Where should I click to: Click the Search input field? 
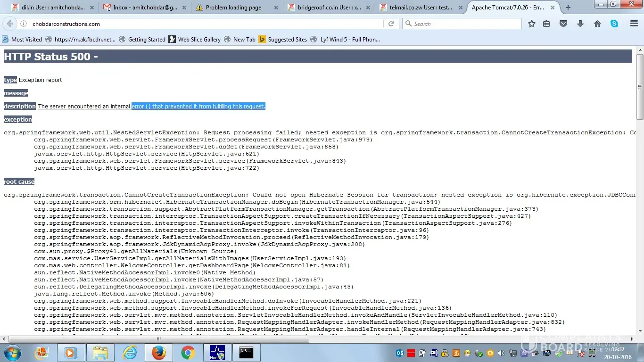pyautogui.click(x=464, y=24)
